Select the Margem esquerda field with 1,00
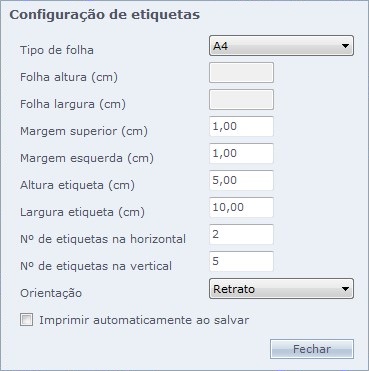Viewport: 369px width, 371px height. pyautogui.click(x=241, y=153)
